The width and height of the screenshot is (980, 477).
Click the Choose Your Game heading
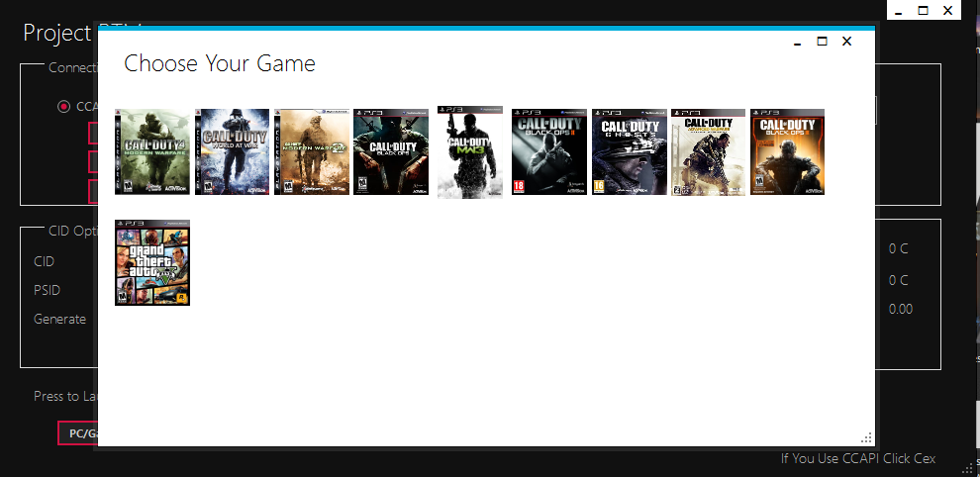click(220, 63)
